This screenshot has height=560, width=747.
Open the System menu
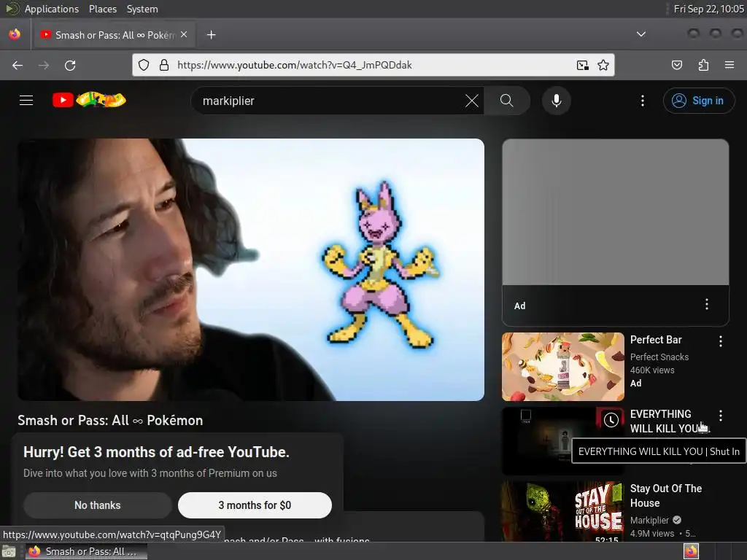[x=142, y=9]
